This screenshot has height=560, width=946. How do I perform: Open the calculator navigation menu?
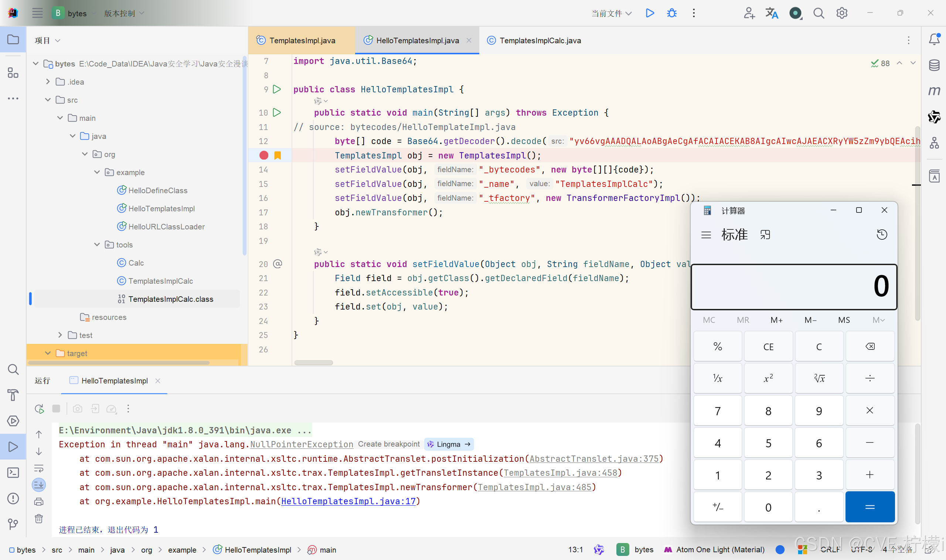click(x=706, y=235)
